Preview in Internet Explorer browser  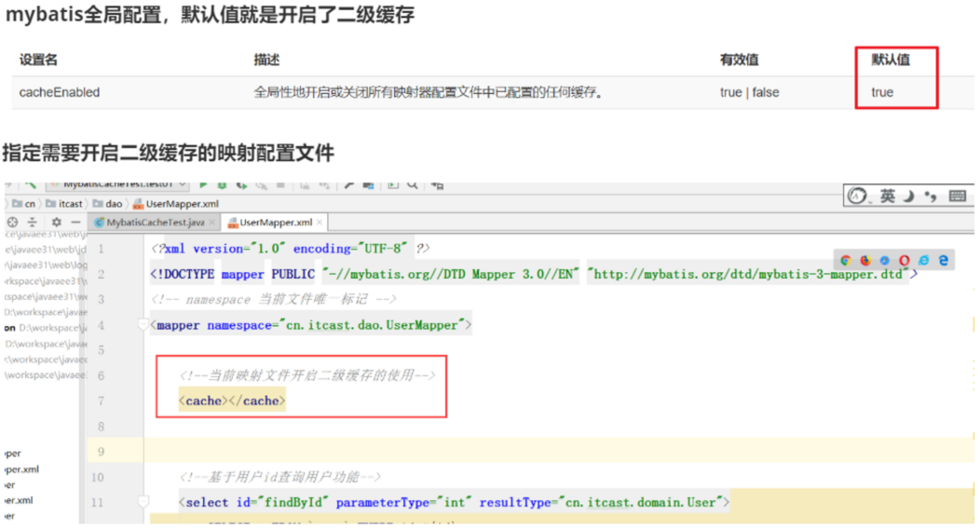click(924, 260)
